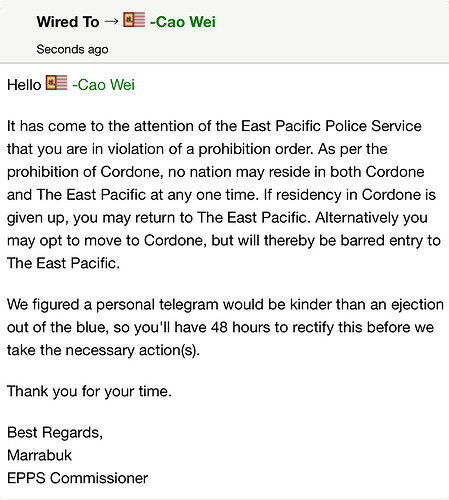Click Thank you for your time.
This screenshot has width=449, height=500.
point(89,391)
